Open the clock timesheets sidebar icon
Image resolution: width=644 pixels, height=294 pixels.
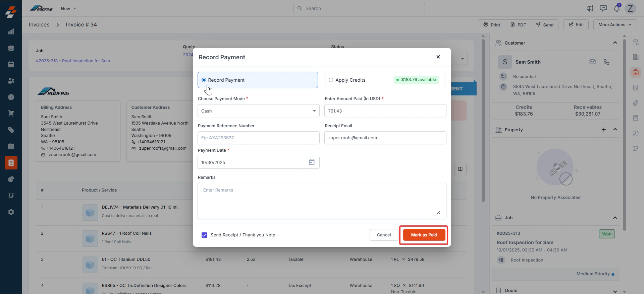pyautogui.click(x=11, y=97)
